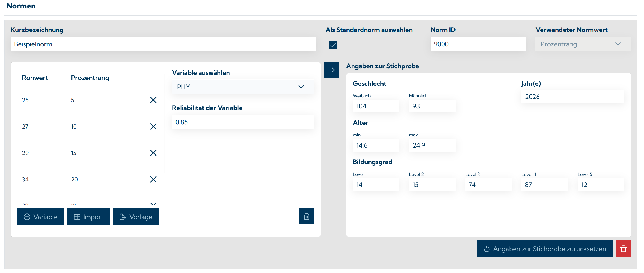Remove the row with Rohwert 29
Image resolution: width=644 pixels, height=273 pixels.
click(153, 153)
